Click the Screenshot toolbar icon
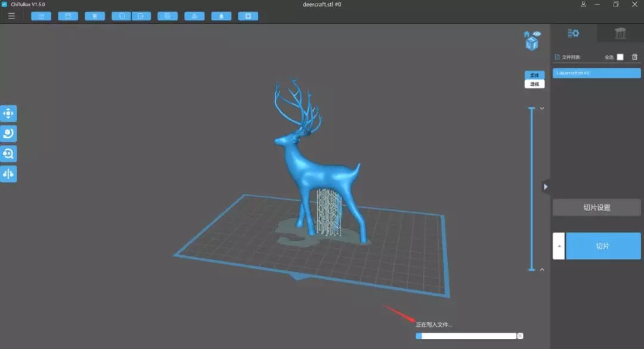 pos(95,16)
